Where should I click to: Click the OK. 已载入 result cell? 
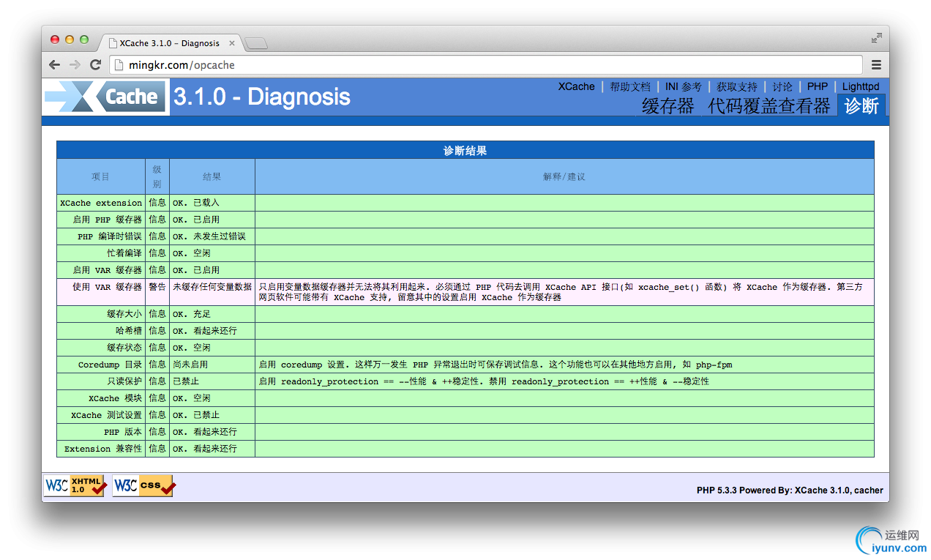coord(212,203)
